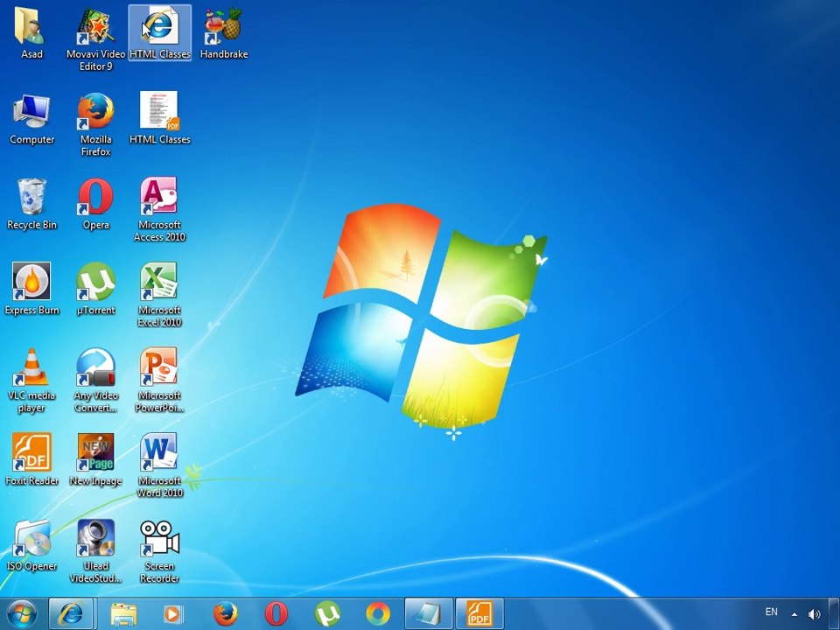Image resolution: width=840 pixels, height=630 pixels.
Task: Select the HTML Classes Internet Explorer shortcut
Action: coord(159,32)
